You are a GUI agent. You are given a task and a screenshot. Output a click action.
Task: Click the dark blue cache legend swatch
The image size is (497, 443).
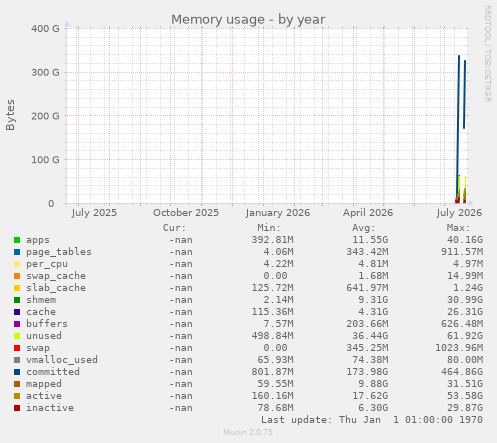tap(17, 312)
